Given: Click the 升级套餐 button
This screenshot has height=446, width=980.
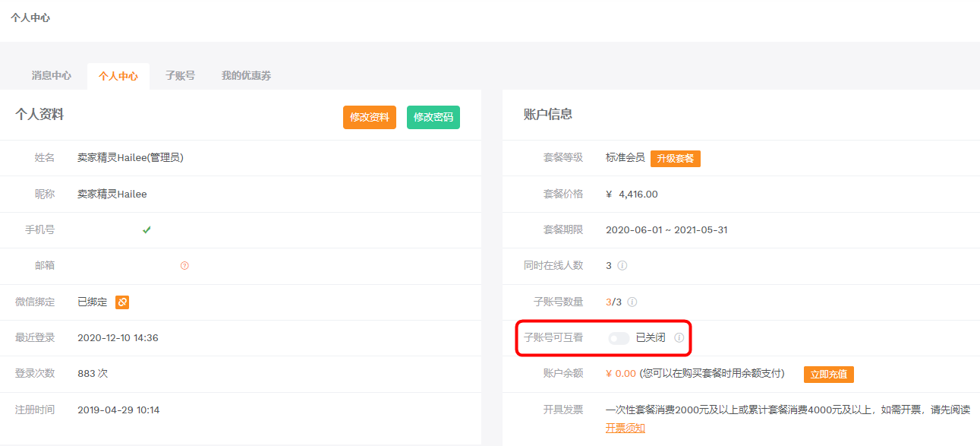Looking at the screenshot, I should (676, 158).
